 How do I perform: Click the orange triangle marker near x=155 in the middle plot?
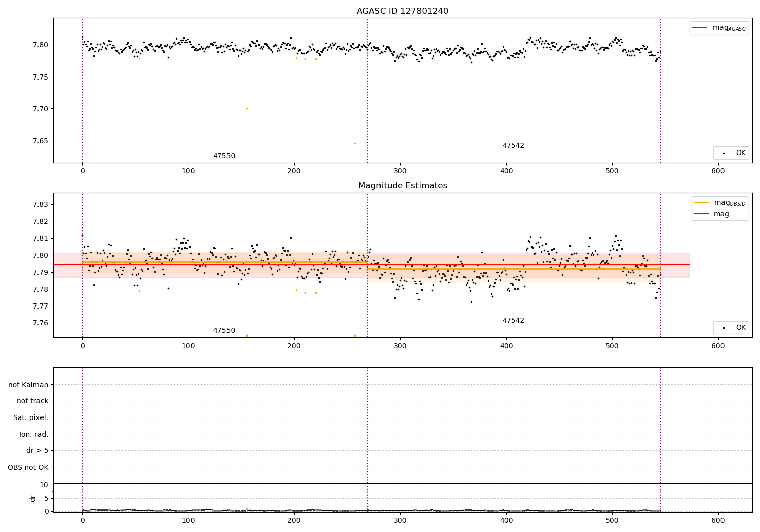[247, 336]
